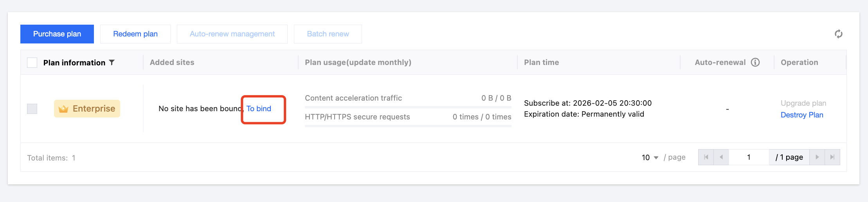Open the 10 per page dropdown
The width and height of the screenshot is (868, 202).
click(x=650, y=157)
